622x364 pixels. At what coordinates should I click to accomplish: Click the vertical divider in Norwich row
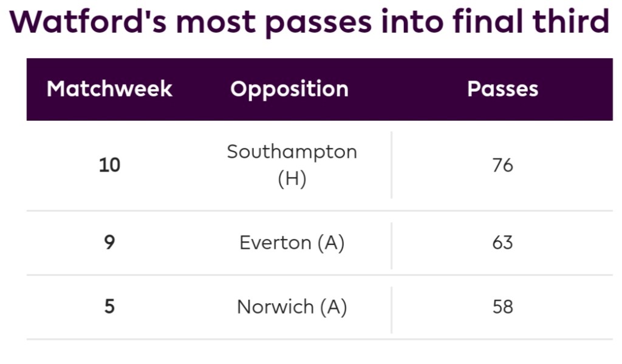(391, 309)
